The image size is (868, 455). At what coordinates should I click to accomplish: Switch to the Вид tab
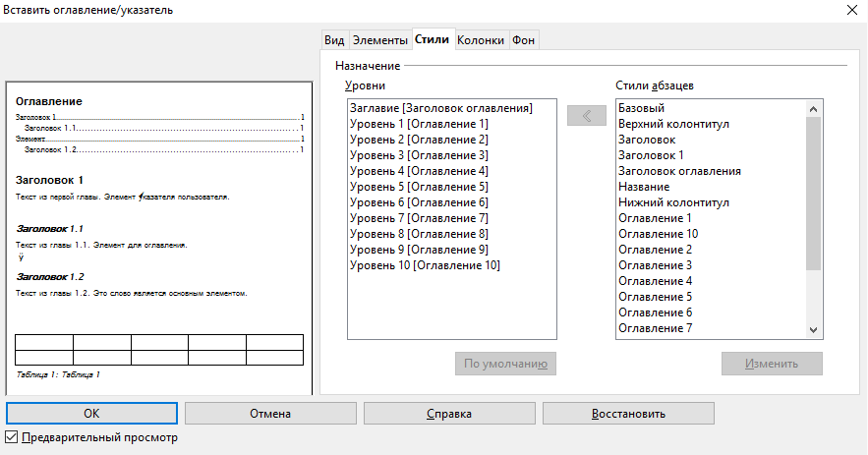pyautogui.click(x=334, y=40)
